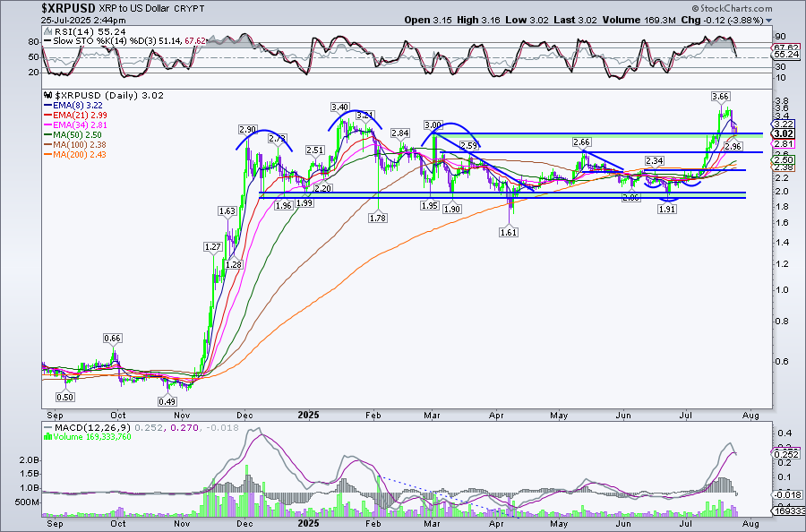
Task: Click the 3.40 January high label
Action: (339, 107)
